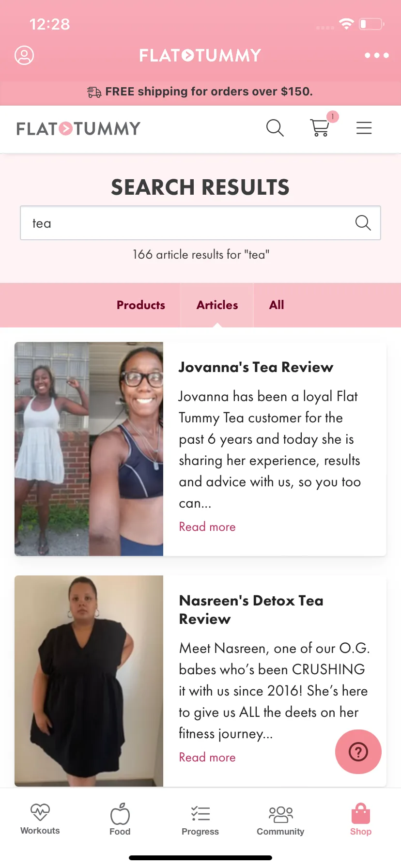The image size is (401, 868).
Task: Read more of Jovanna's Tea Review
Action: tap(207, 527)
